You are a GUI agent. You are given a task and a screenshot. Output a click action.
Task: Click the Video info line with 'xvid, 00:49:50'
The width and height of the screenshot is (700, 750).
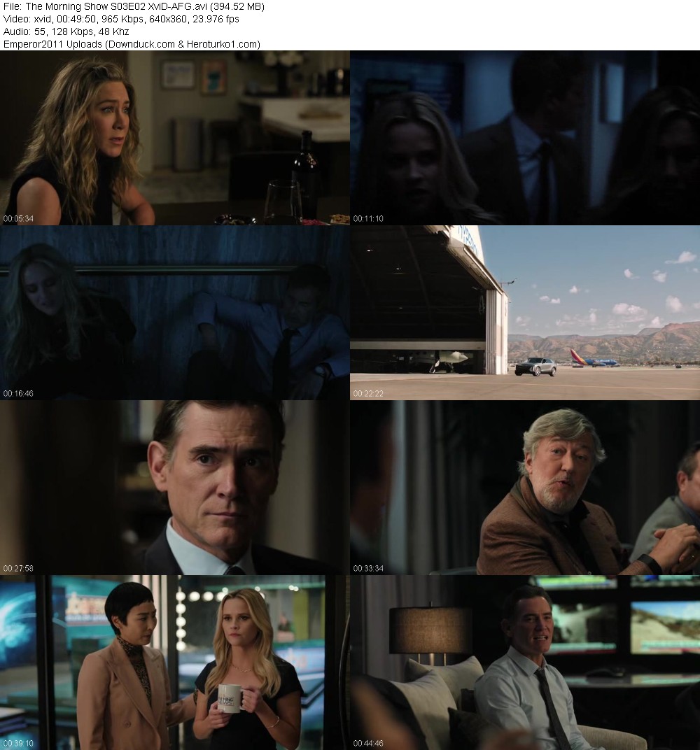[x=121, y=19]
